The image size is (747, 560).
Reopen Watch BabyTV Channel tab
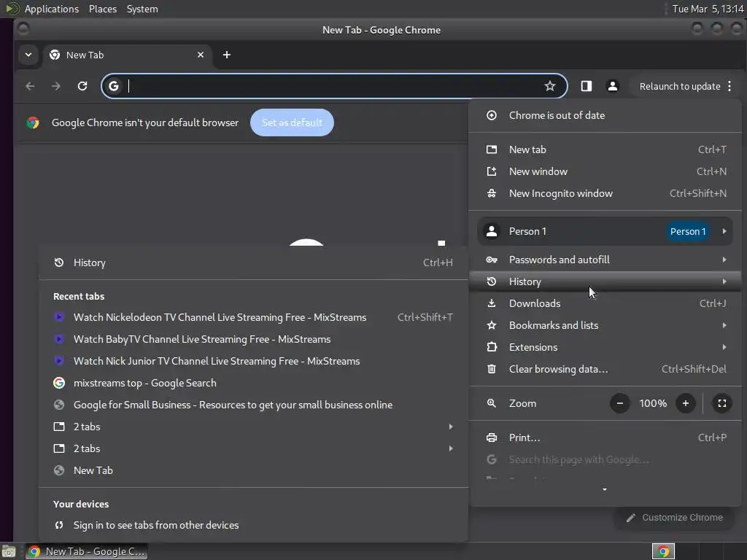coord(253,339)
